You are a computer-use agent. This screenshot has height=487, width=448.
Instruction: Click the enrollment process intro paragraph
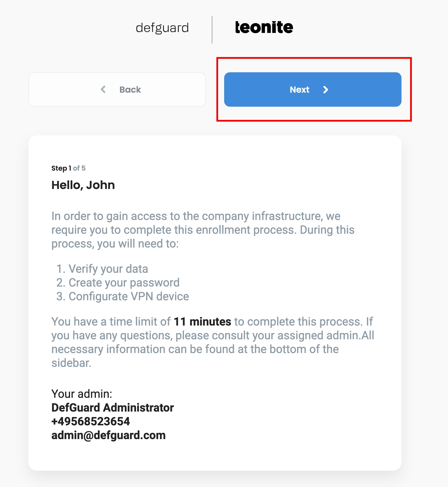click(x=203, y=230)
